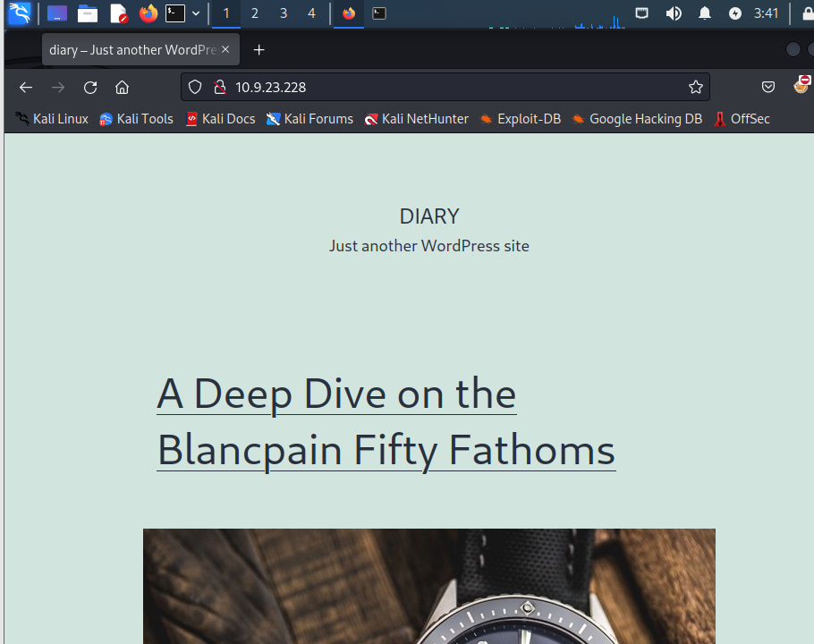Go forward one page

58,87
